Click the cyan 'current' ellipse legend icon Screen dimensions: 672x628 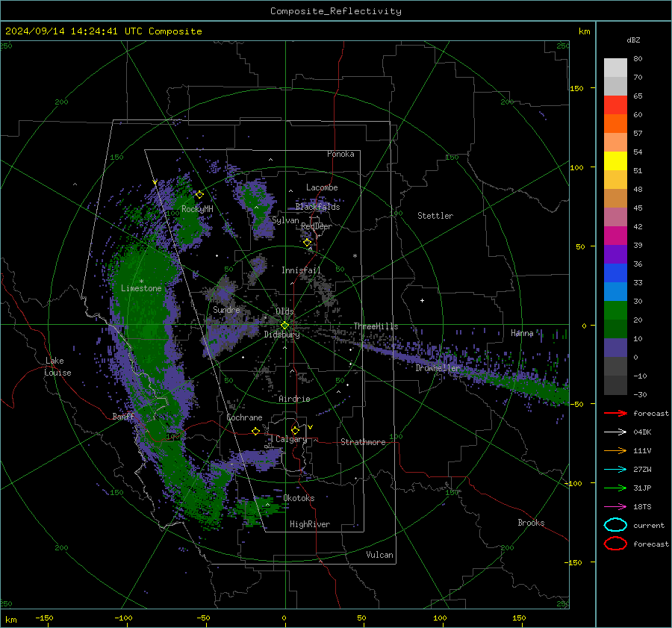coord(615,525)
